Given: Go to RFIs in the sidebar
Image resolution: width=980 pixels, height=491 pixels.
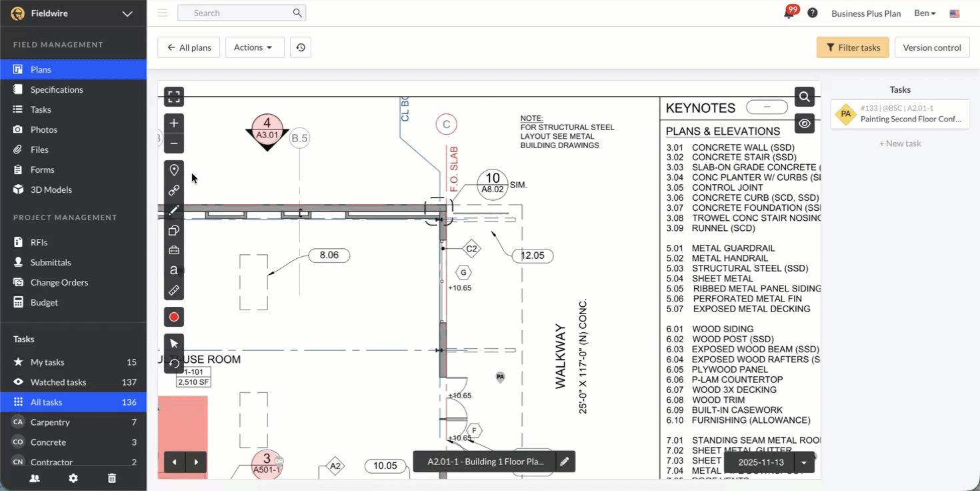Looking at the screenshot, I should pyautogui.click(x=39, y=242).
